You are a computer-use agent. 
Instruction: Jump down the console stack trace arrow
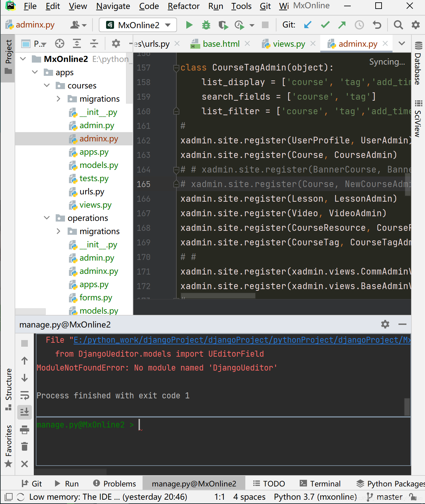25,378
